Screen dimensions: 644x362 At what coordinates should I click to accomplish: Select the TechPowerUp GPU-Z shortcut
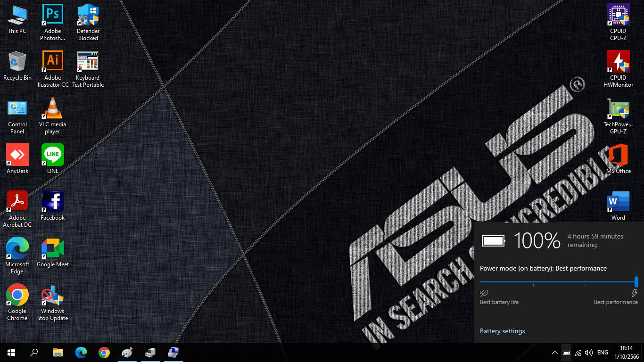click(x=618, y=116)
